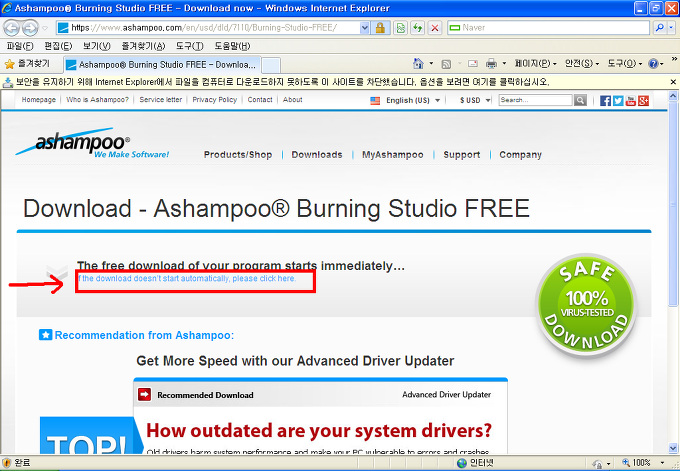Open the Downloads navigation item
680x471 pixels.
pos(317,154)
